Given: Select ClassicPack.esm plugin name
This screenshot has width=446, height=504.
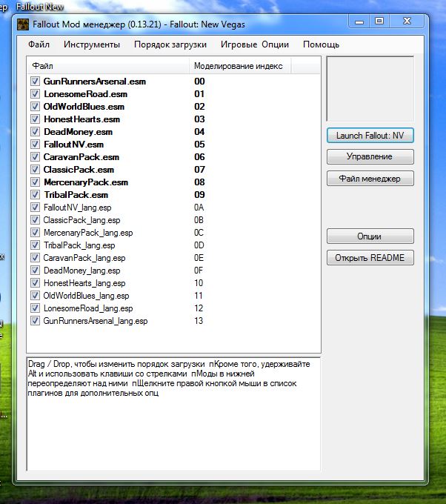Looking at the screenshot, I should tap(79, 170).
